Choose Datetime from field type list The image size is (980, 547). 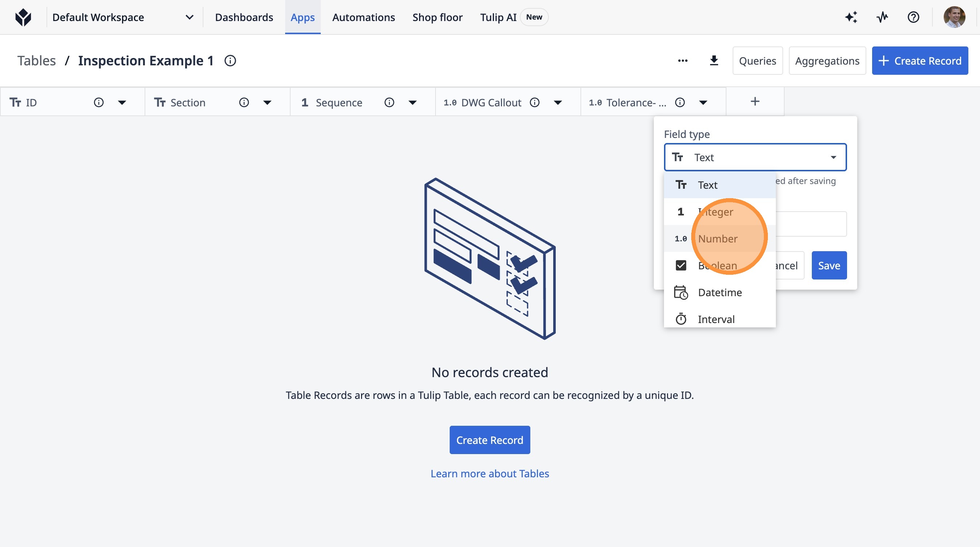coord(720,292)
